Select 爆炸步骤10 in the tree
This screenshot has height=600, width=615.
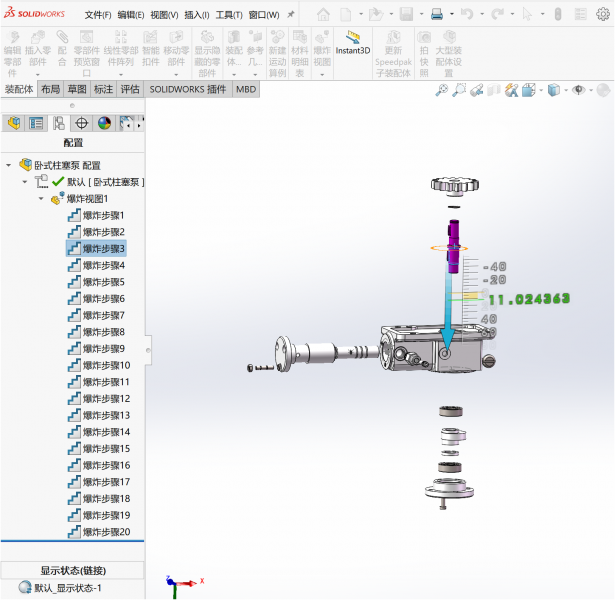pyautogui.click(x=105, y=365)
